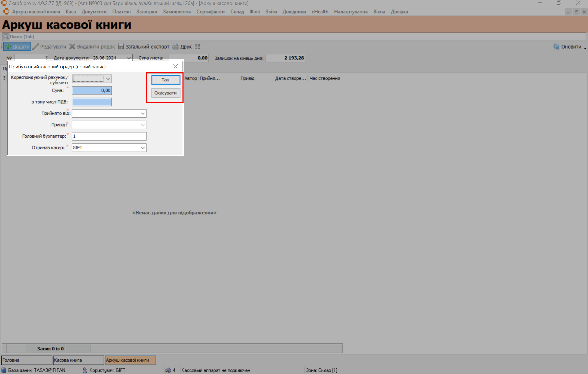
Task: Expand the Отримав касир dropdown
Action: click(143, 148)
